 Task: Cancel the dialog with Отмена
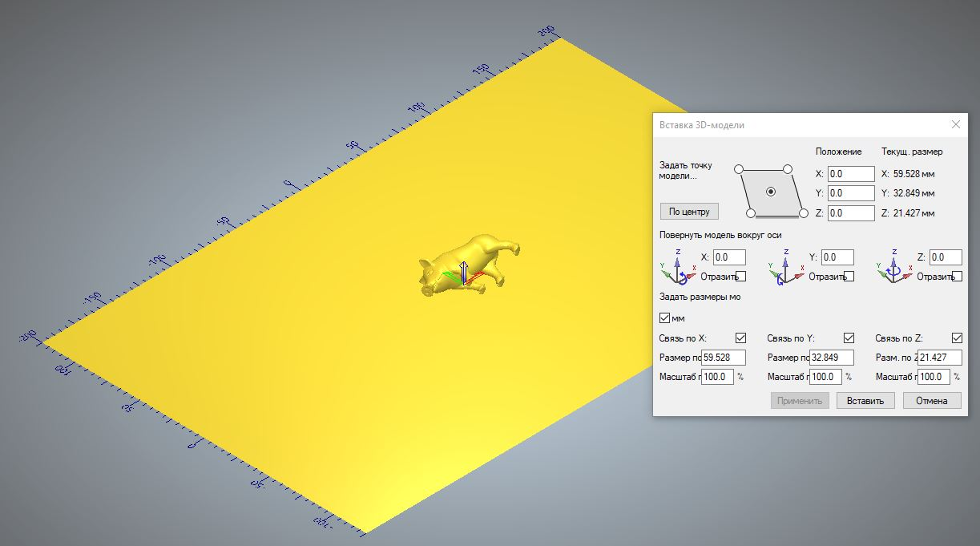click(931, 401)
